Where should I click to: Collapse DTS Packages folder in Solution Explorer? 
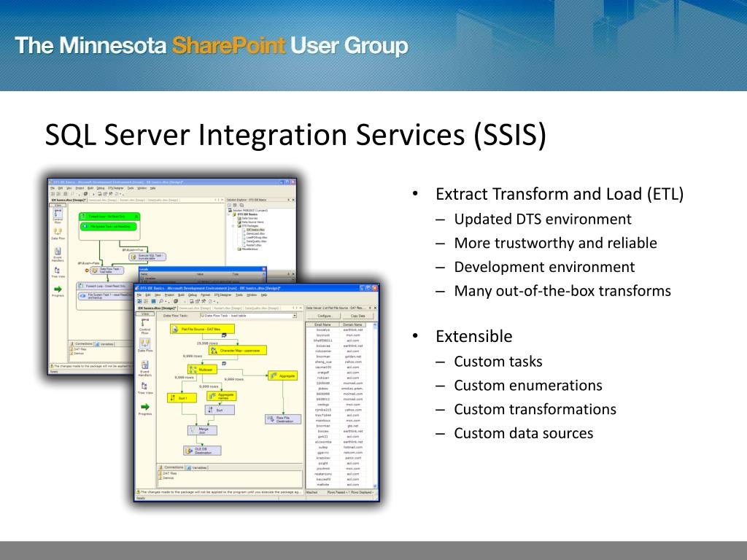pos(233,226)
